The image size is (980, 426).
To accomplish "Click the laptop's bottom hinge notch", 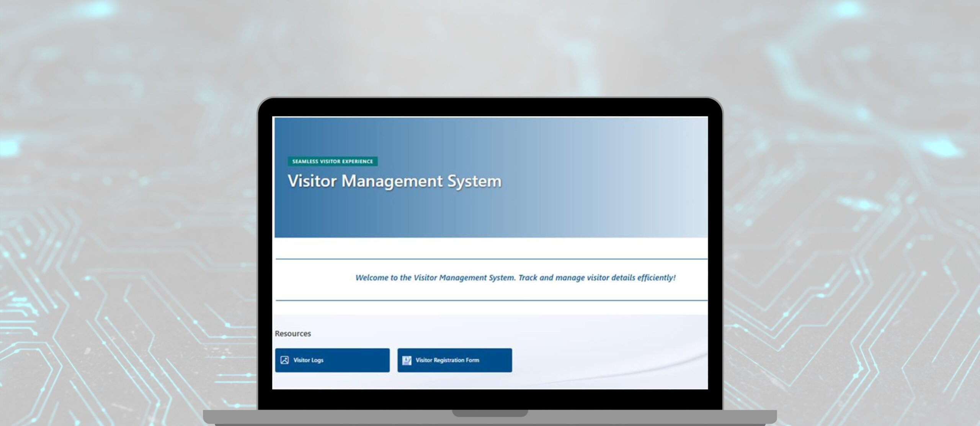I will point(490,413).
